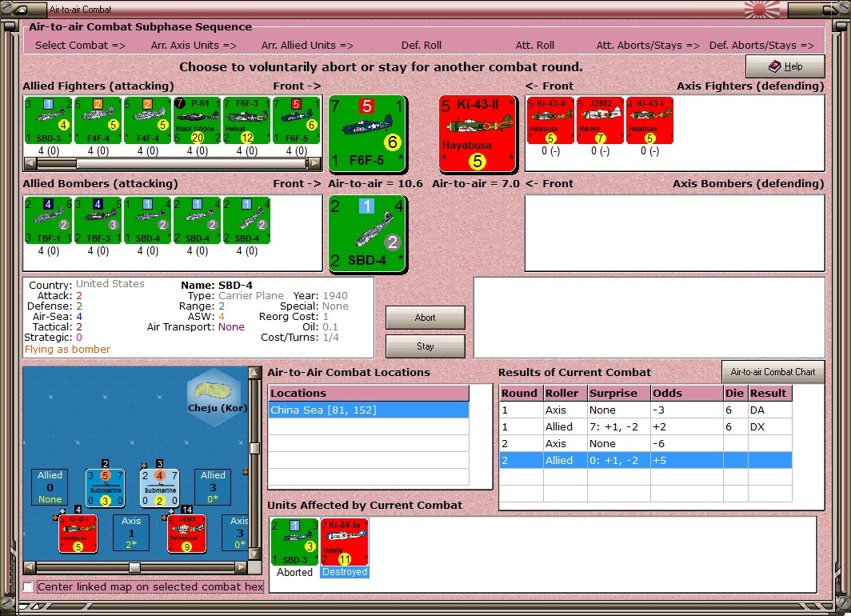Click right arrow of Allied Fighters scrollbar

(x=314, y=163)
